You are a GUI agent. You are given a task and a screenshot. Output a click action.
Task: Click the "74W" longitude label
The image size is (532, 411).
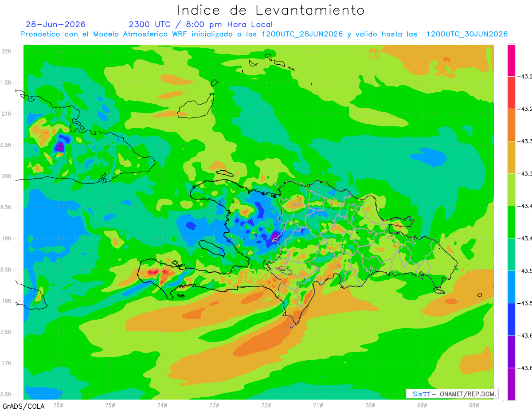point(162,405)
